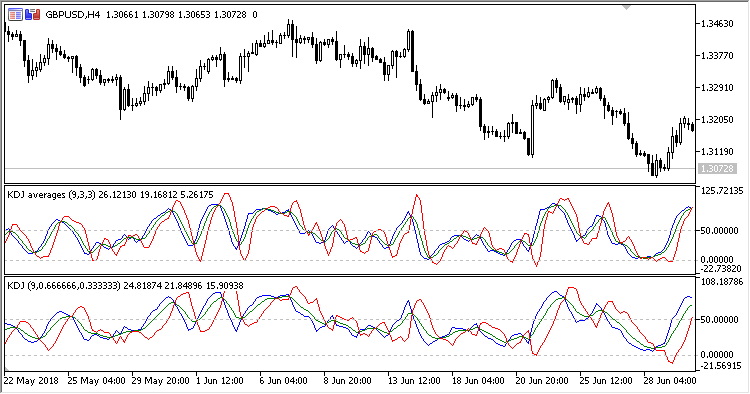Click the 1.31190 price scale label

(717, 152)
